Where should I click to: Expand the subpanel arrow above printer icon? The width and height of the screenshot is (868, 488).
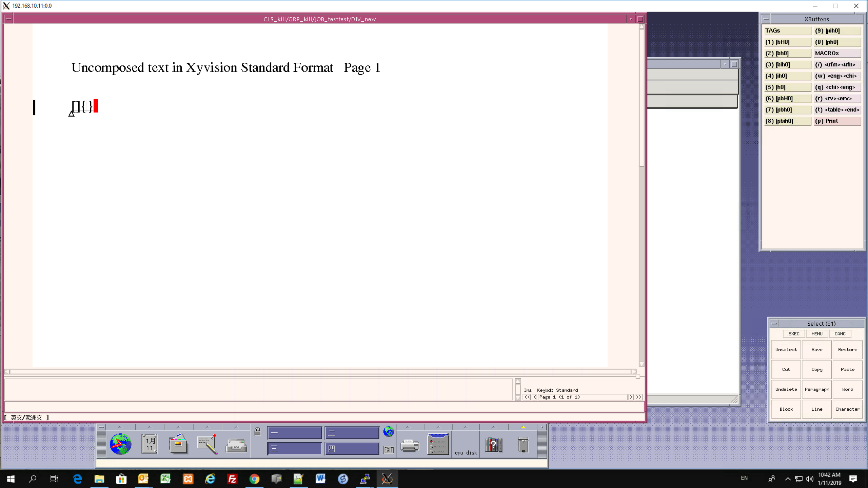pyautogui.click(x=408, y=427)
